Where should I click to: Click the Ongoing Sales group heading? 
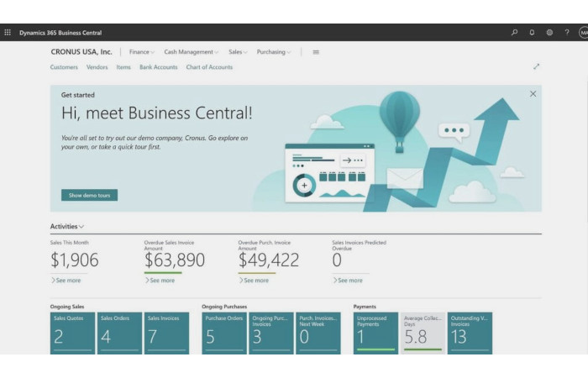67,307
